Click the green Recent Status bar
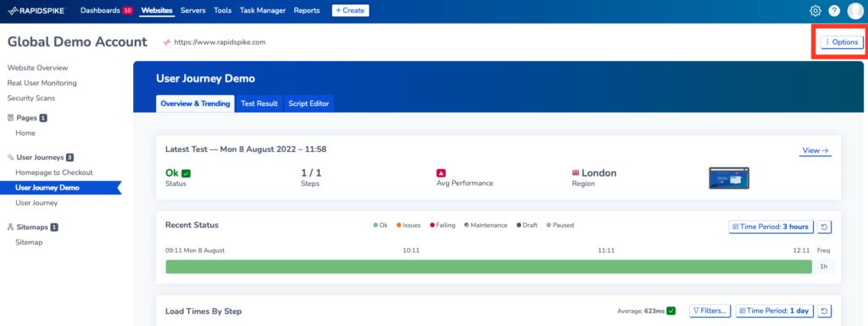The image size is (868, 326). click(489, 267)
